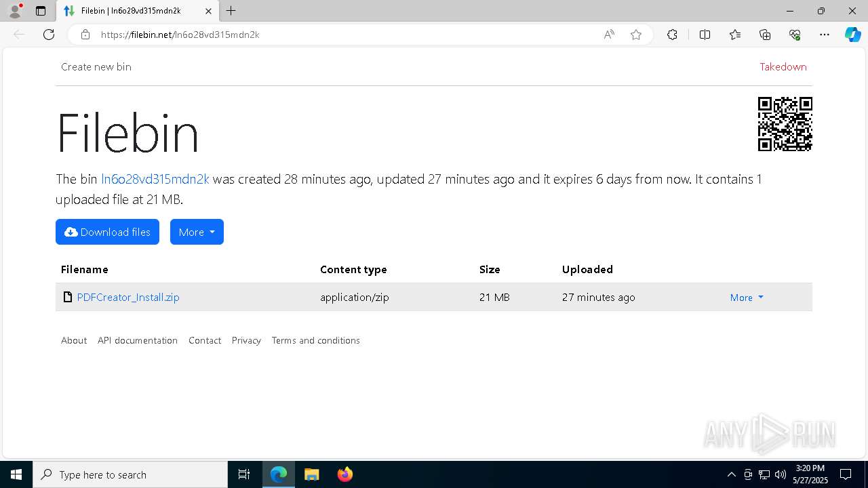Toggle split screen view
The width and height of the screenshot is (868, 488).
(705, 35)
